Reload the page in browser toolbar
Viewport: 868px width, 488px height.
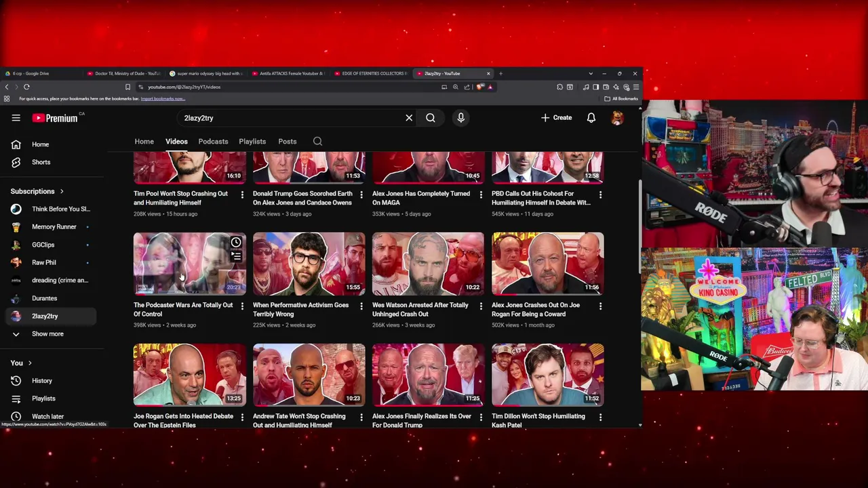click(x=26, y=87)
